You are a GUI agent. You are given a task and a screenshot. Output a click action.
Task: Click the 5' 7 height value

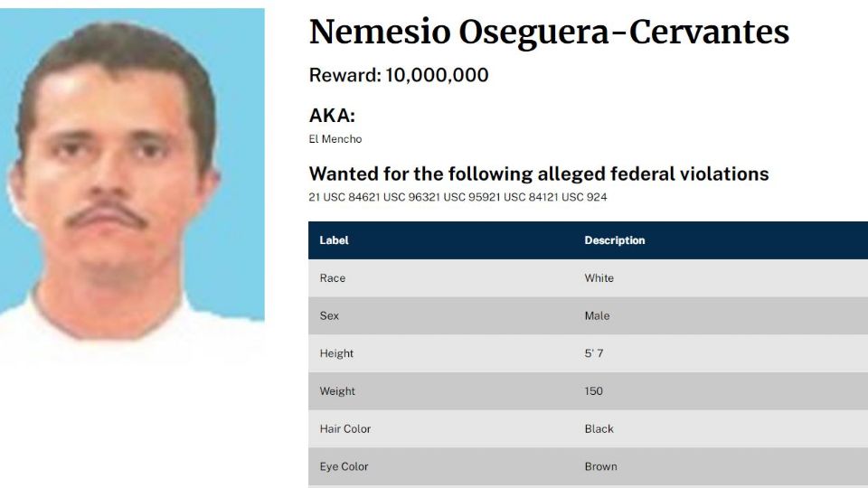594,353
